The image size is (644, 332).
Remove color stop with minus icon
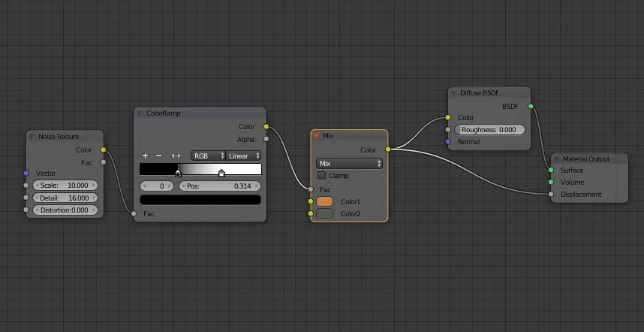pyautogui.click(x=158, y=155)
